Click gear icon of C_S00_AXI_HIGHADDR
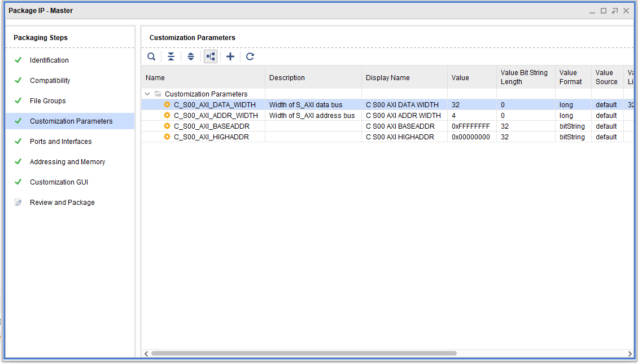Viewport: 638px width, 364px height. [x=167, y=137]
